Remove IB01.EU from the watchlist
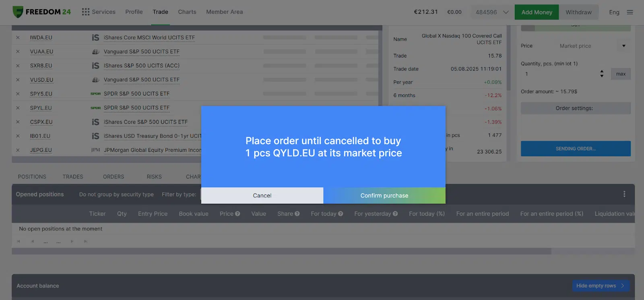 (x=18, y=136)
